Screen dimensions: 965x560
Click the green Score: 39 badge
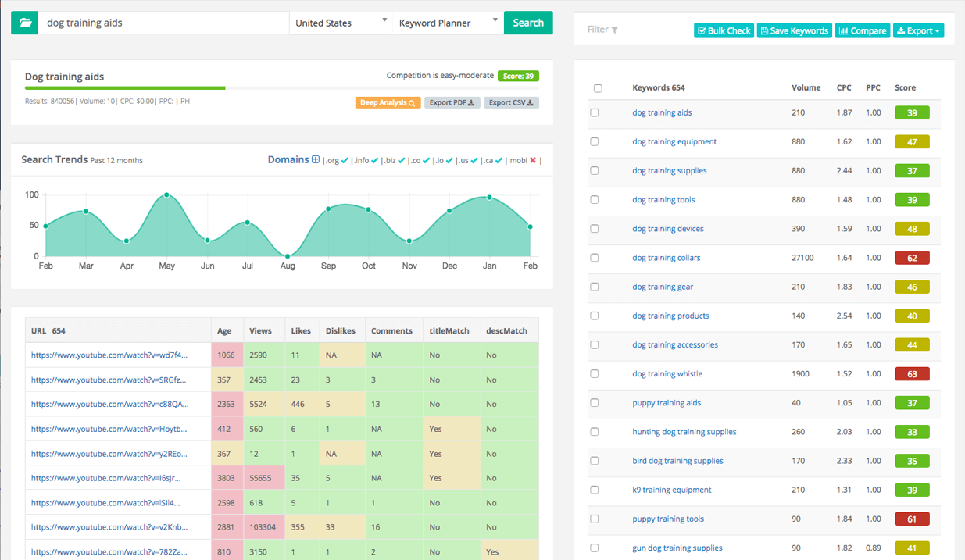click(x=518, y=76)
